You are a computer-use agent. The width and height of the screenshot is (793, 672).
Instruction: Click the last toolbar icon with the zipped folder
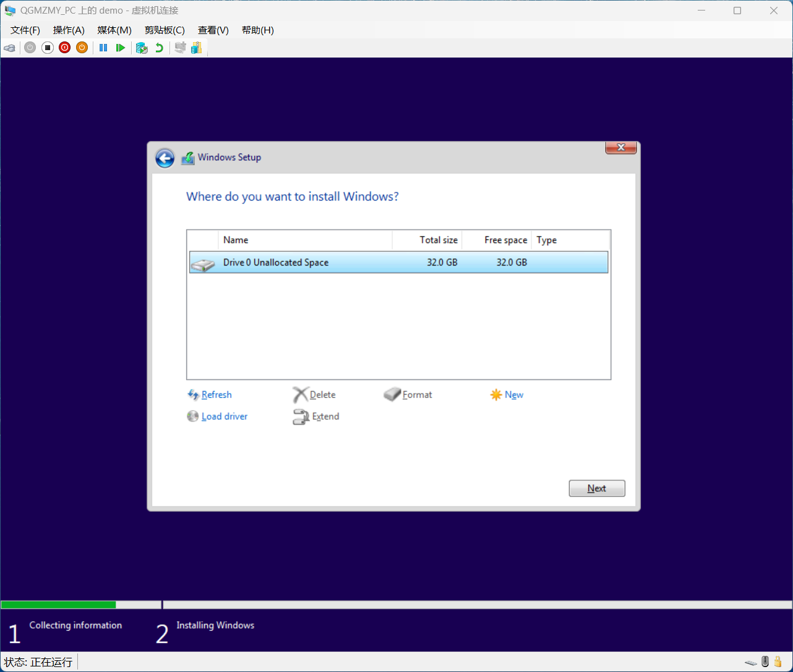coord(197,48)
